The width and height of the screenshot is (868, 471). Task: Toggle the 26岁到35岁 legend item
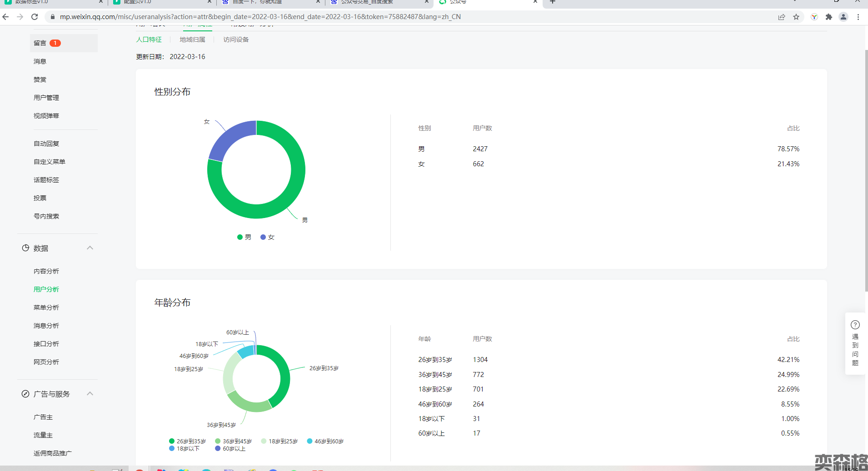(187, 441)
